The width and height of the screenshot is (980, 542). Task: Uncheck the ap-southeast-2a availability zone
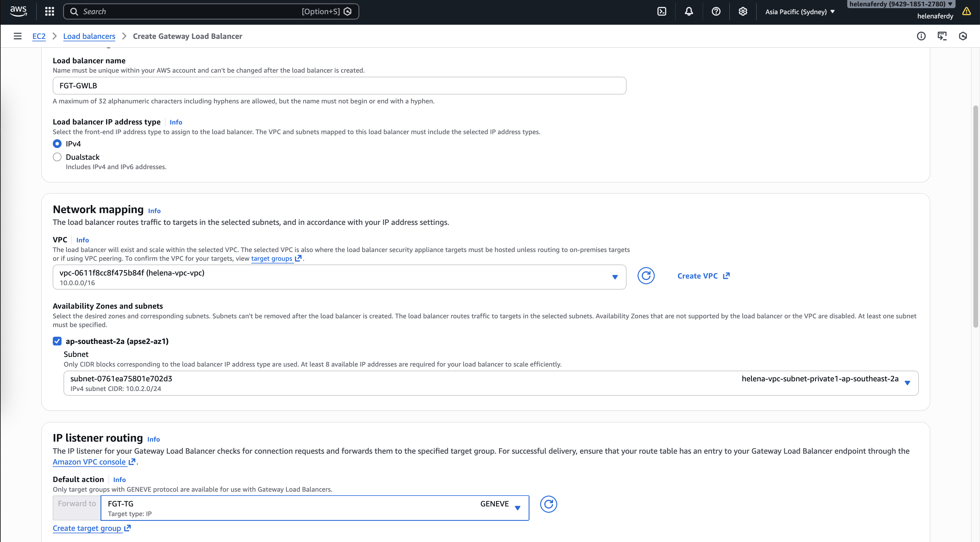[57, 341]
